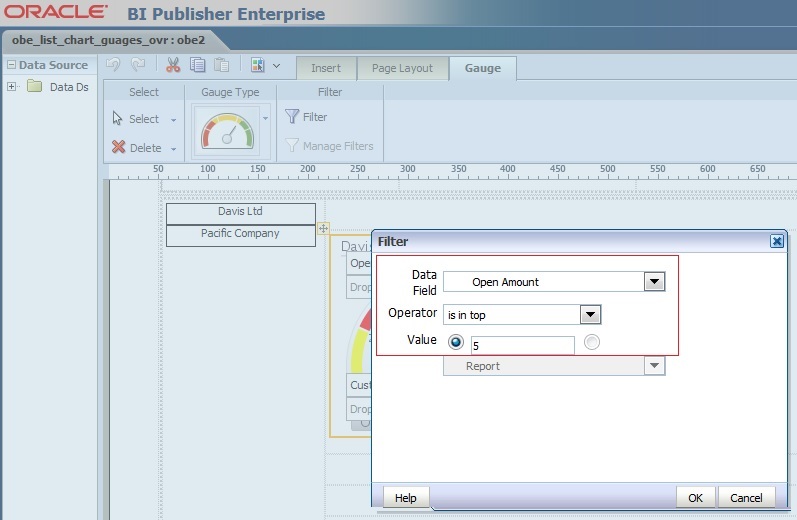This screenshot has width=797, height=520.
Task: Click the Undo arrow icon
Action: (113, 65)
